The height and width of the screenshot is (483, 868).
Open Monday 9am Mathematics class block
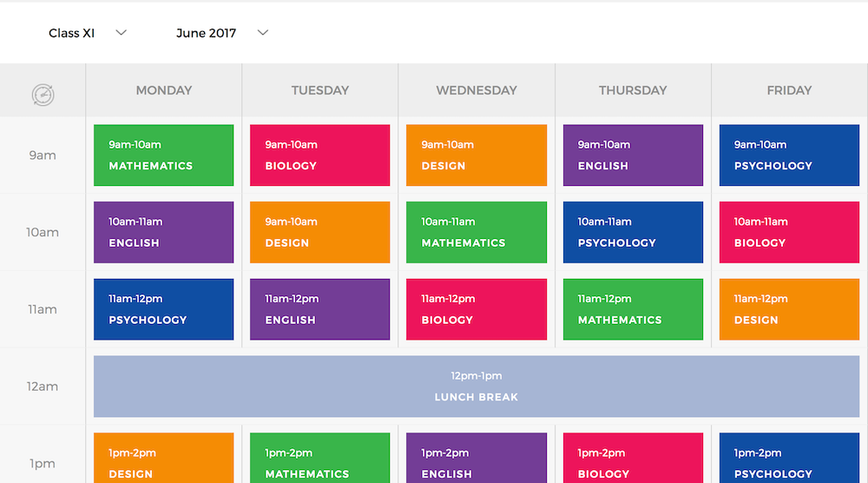click(164, 155)
